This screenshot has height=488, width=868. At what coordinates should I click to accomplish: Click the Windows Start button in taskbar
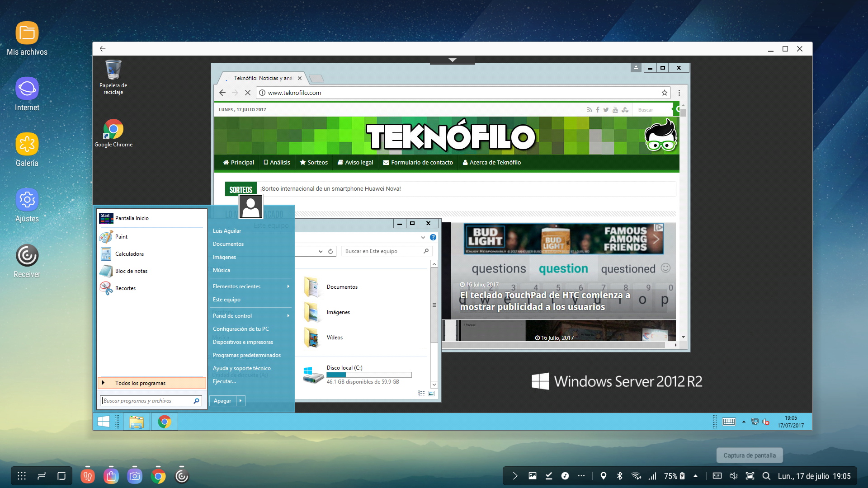click(104, 422)
